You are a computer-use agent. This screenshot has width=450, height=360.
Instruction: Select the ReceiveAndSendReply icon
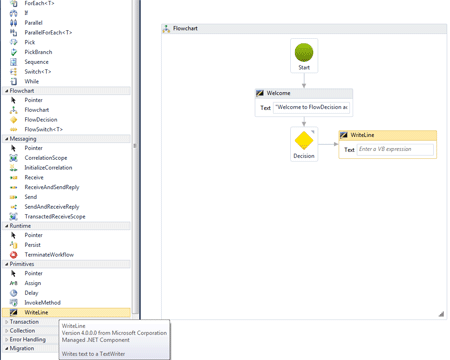point(13,187)
